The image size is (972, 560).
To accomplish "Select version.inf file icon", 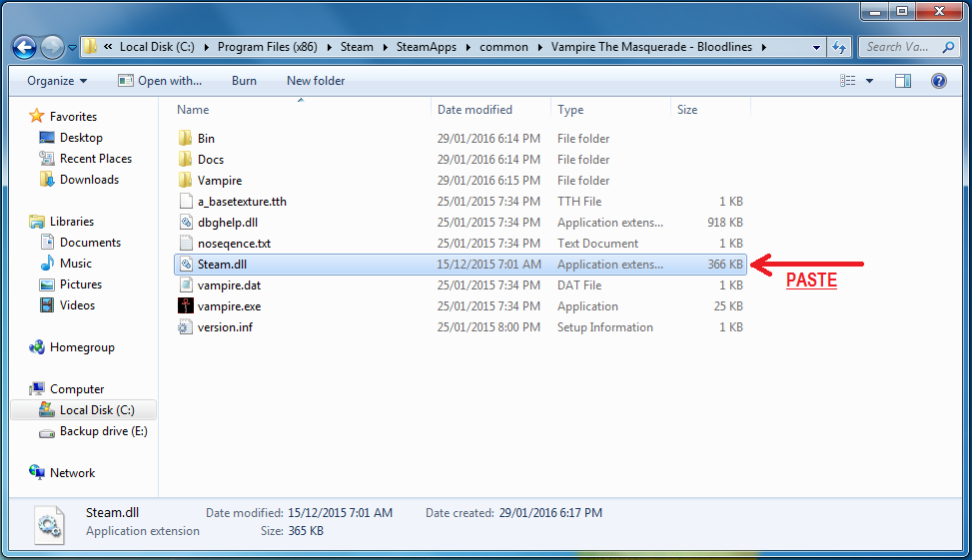I will click(186, 327).
